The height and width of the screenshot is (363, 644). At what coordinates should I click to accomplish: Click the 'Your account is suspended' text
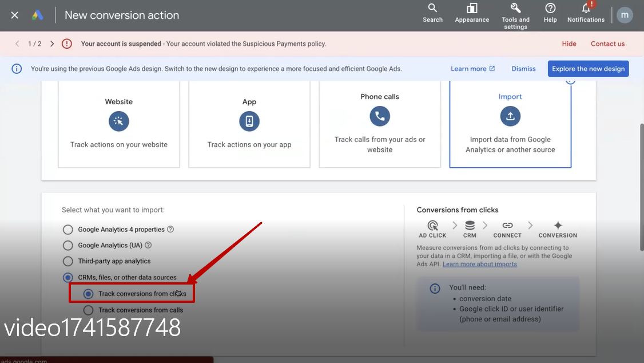pyautogui.click(x=121, y=44)
